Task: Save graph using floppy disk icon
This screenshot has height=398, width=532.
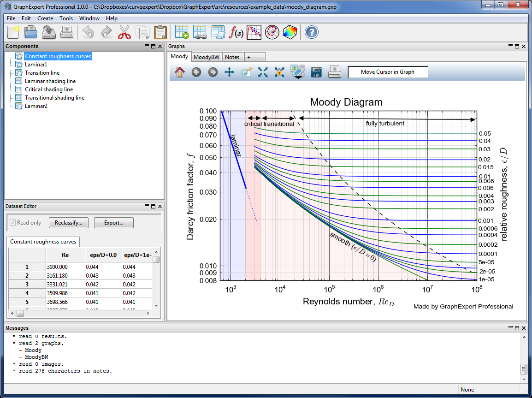Action: point(316,72)
